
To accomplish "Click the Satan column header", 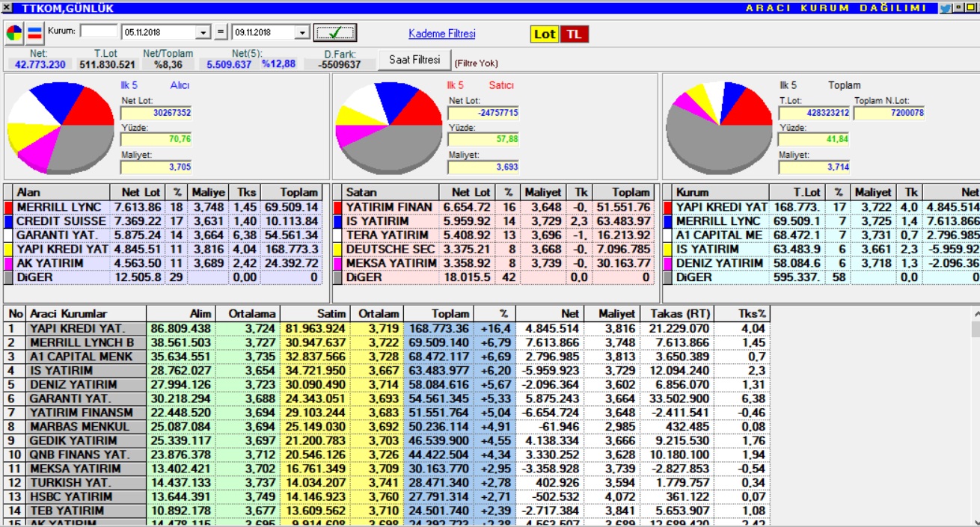I will click(x=391, y=192).
